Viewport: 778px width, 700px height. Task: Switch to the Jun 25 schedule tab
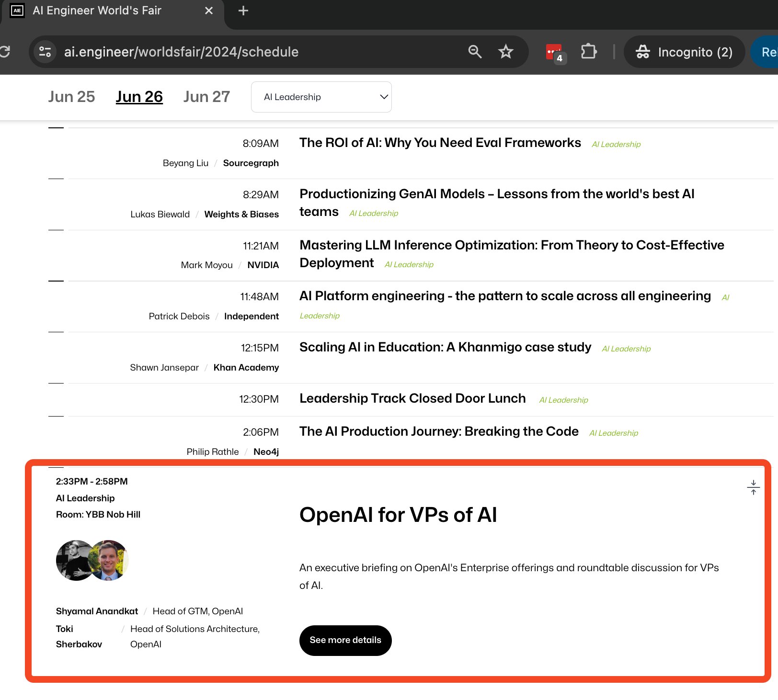tap(71, 97)
